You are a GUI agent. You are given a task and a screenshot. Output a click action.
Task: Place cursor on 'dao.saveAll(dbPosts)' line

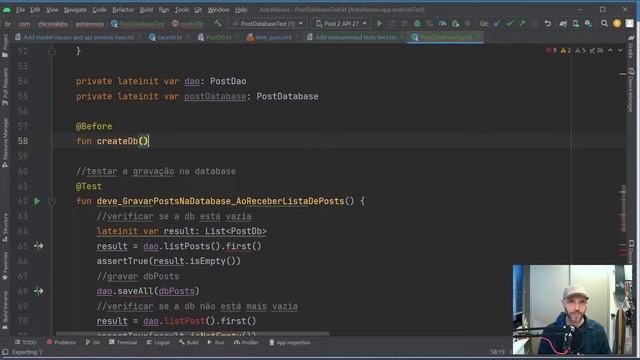pos(148,291)
